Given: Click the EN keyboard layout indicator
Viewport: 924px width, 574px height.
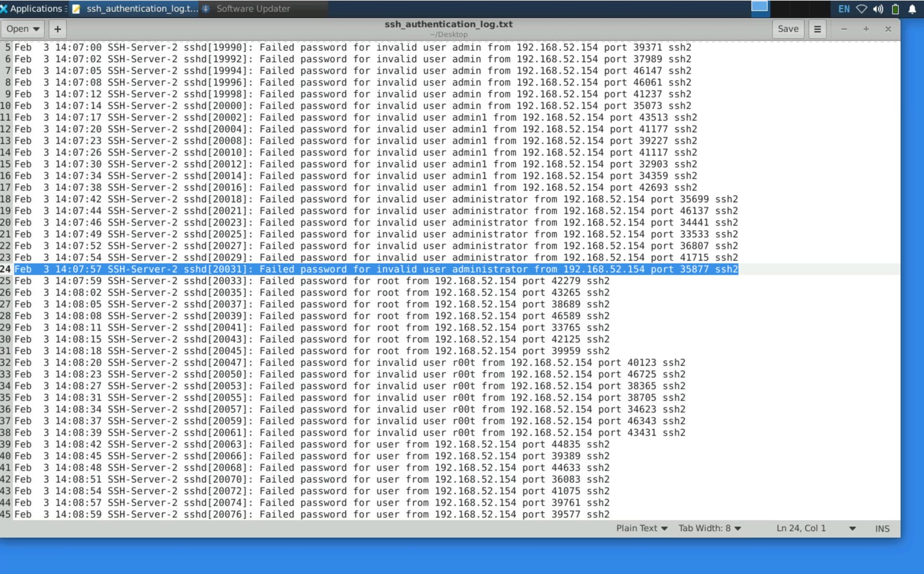Looking at the screenshot, I should click(x=844, y=9).
